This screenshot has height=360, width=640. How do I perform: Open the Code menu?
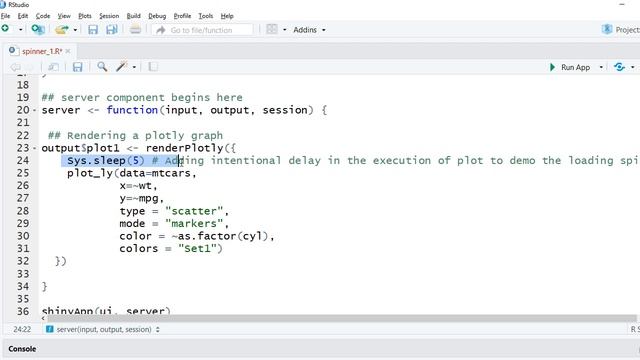click(x=43, y=16)
